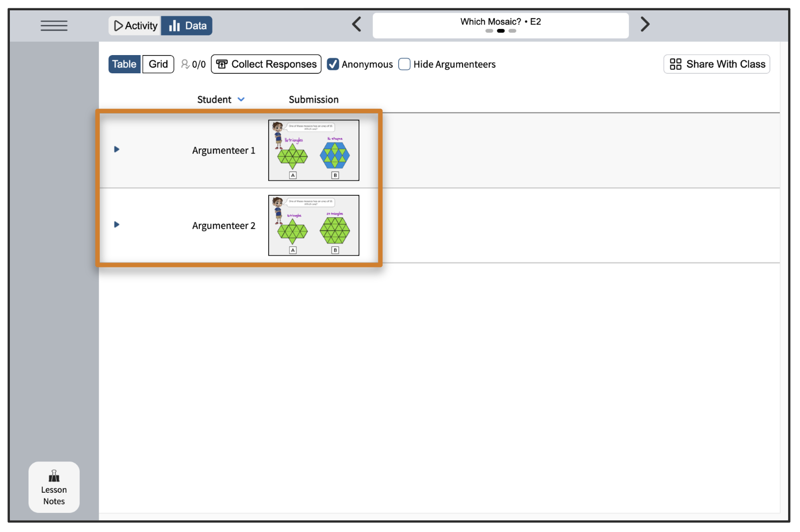Switch to the Activity tab
Image resolution: width=800 pixels, height=532 pixels.
point(135,26)
